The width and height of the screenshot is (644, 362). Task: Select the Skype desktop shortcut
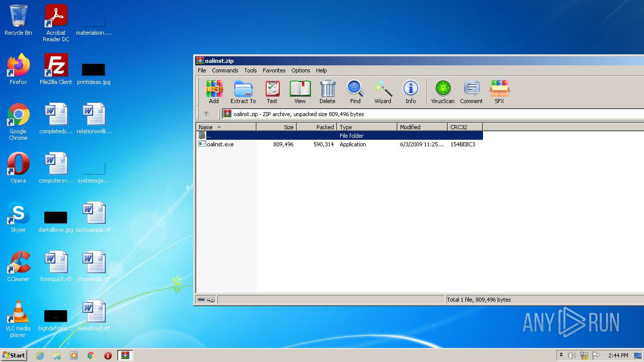(18, 217)
